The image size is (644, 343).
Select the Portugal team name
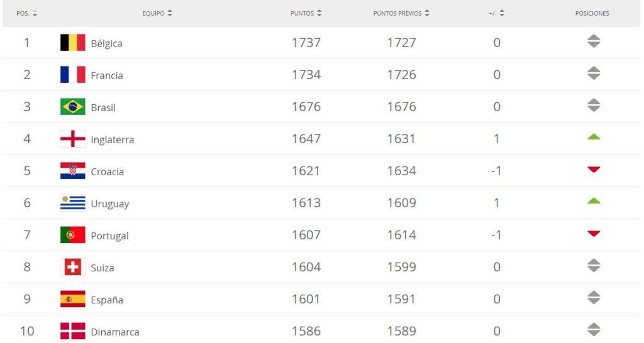coord(109,236)
